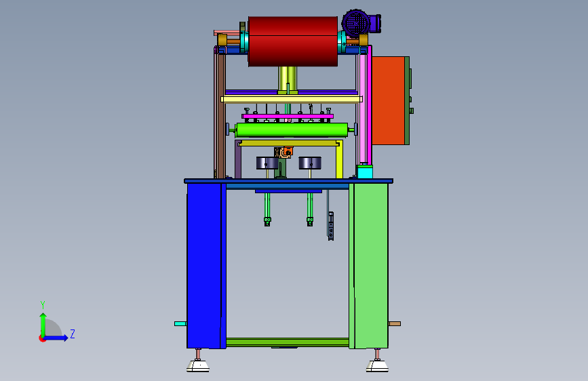
Task: Click the red origin ball of triad
Action: (x=42, y=338)
